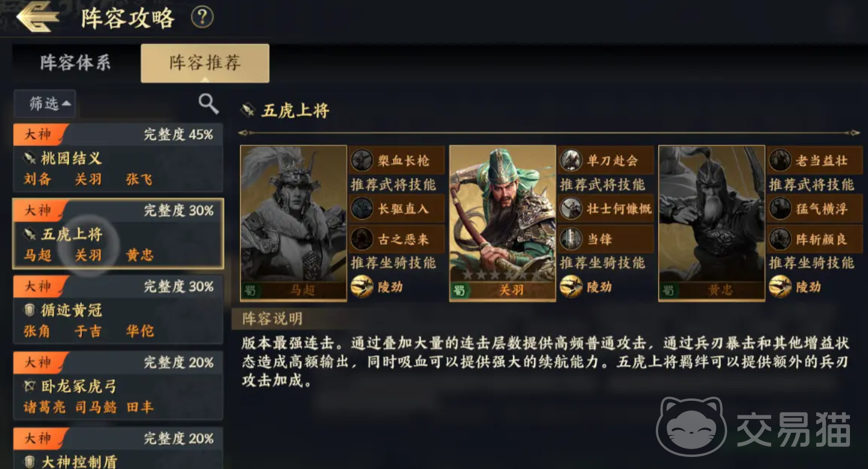Open the 循迹黄冠 lineup entry
This screenshot has width=868, height=469.
[118, 309]
